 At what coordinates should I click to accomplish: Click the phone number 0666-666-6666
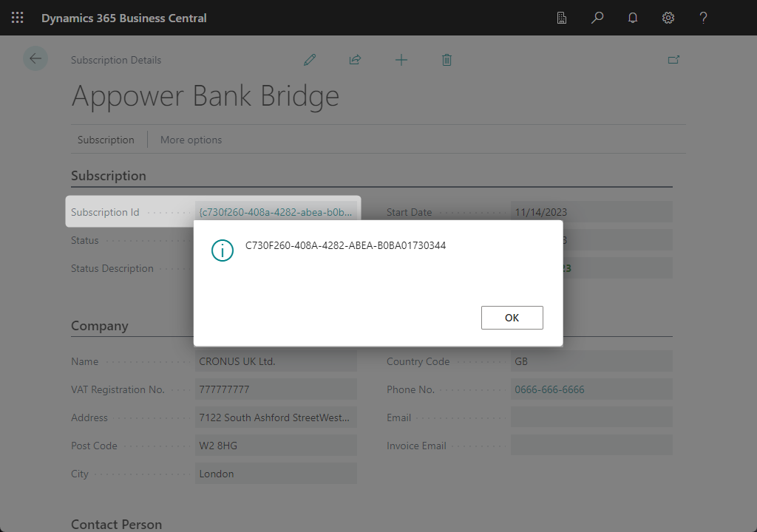[x=549, y=389]
